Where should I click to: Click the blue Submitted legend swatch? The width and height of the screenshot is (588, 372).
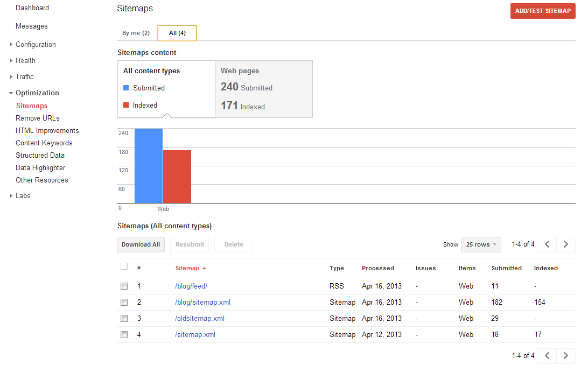tap(126, 88)
